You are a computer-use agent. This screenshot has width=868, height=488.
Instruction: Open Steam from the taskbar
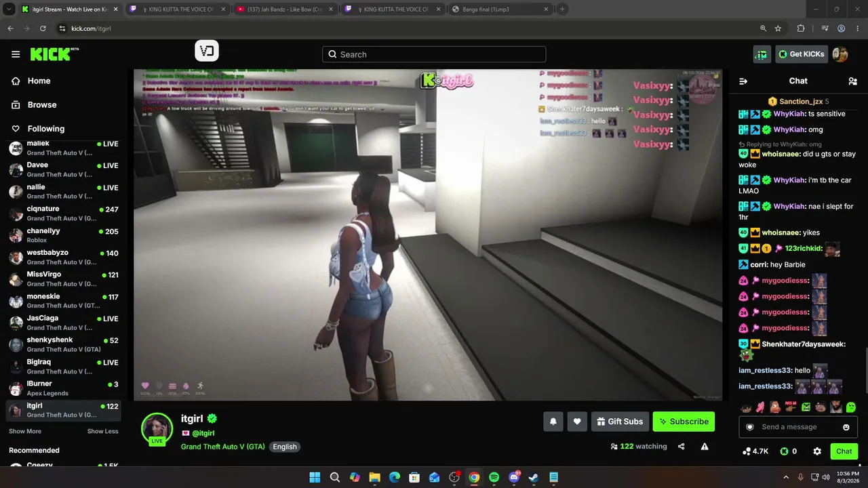tap(534, 478)
